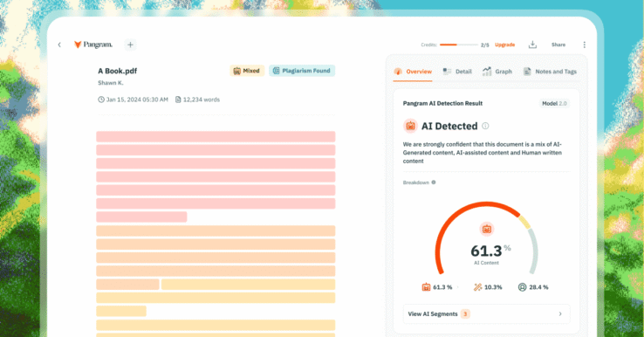Click the AI segments count badge 3
The image size is (644, 337).
[x=465, y=314]
